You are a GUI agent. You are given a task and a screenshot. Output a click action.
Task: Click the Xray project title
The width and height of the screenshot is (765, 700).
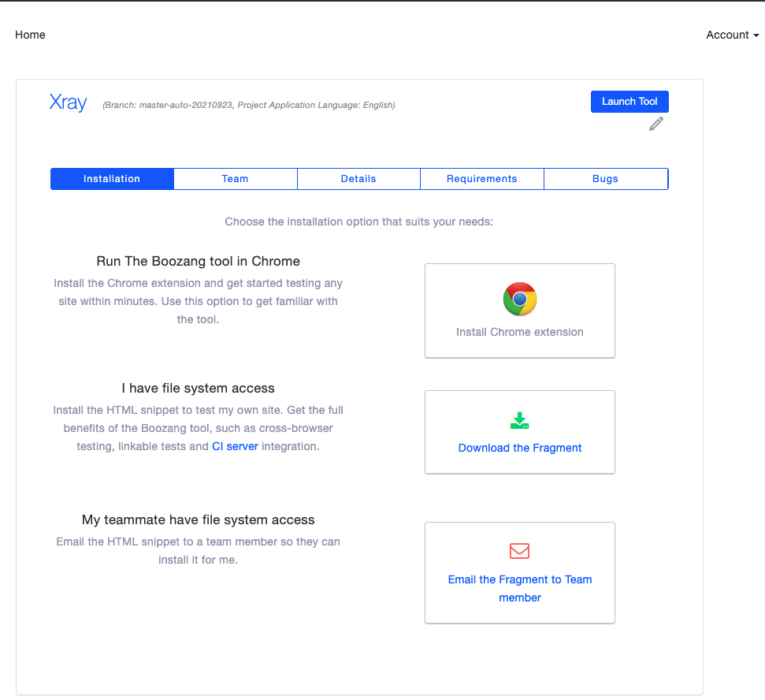coord(68,102)
